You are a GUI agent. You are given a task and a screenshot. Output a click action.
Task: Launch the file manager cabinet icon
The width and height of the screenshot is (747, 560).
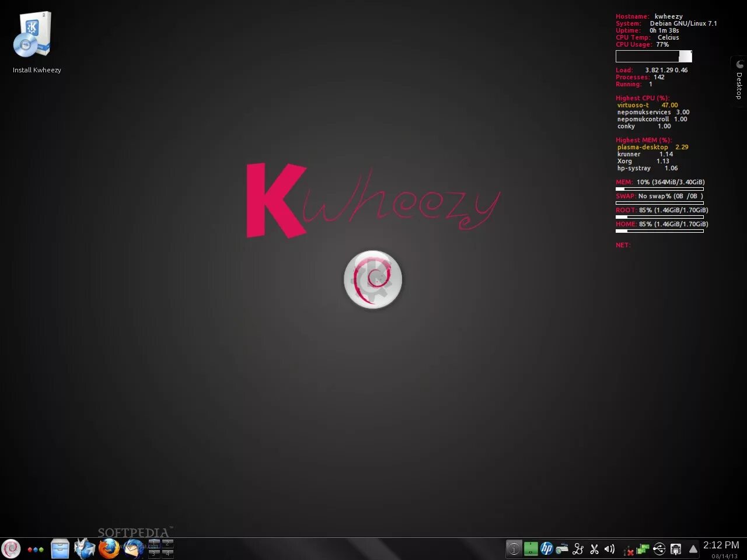click(x=60, y=549)
